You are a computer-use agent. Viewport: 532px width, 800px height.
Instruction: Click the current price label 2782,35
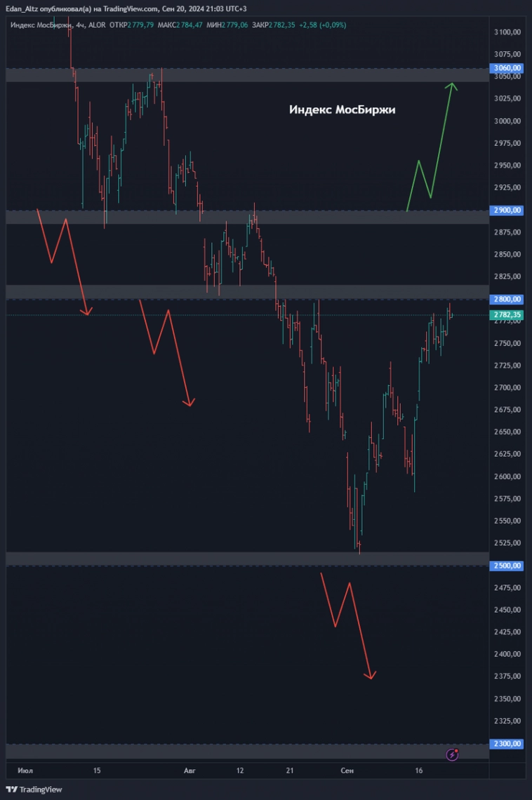pyautogui.click(x=506, y=315)
